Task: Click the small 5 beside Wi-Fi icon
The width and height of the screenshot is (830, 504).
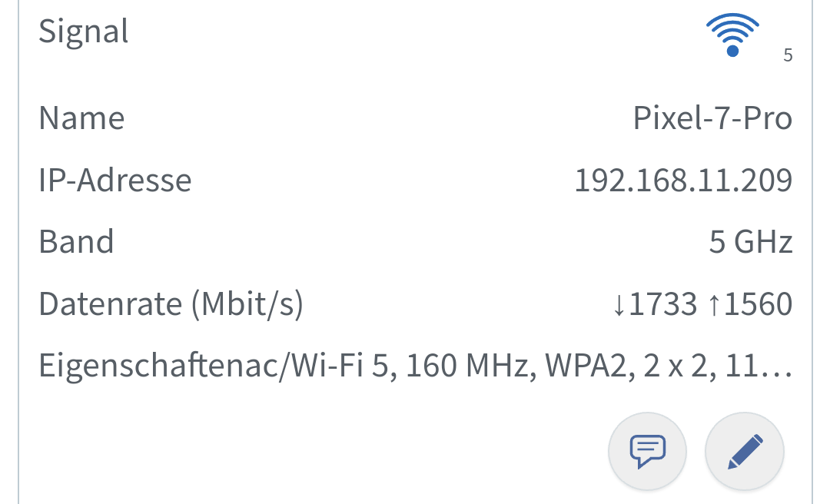Action: [788, 55]
